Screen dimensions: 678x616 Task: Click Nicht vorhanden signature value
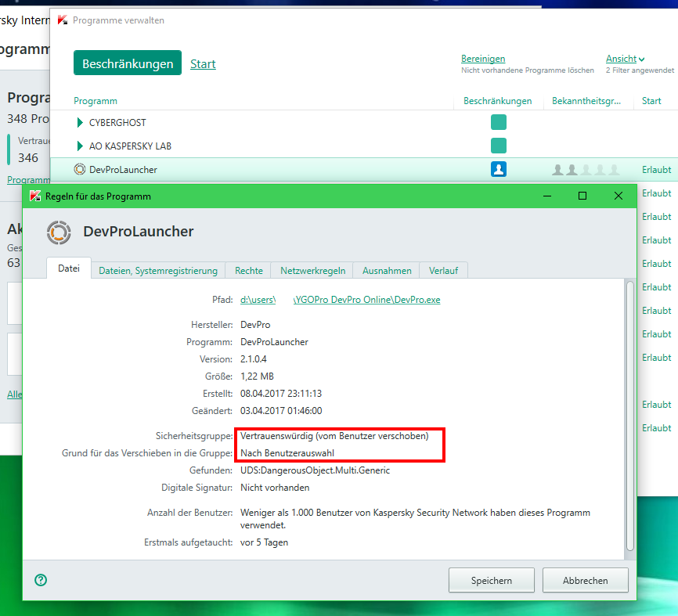tap(275, 487)
